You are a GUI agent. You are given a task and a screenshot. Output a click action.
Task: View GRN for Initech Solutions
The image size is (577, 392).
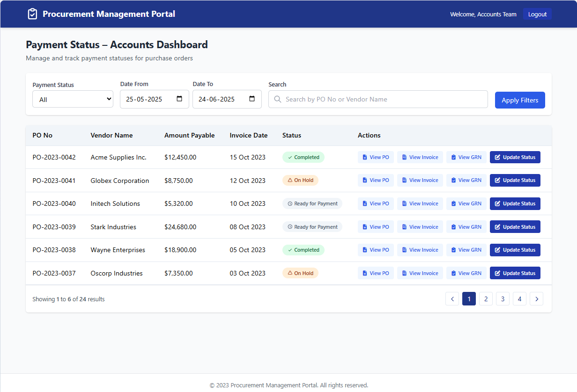(x=466, y=203)
